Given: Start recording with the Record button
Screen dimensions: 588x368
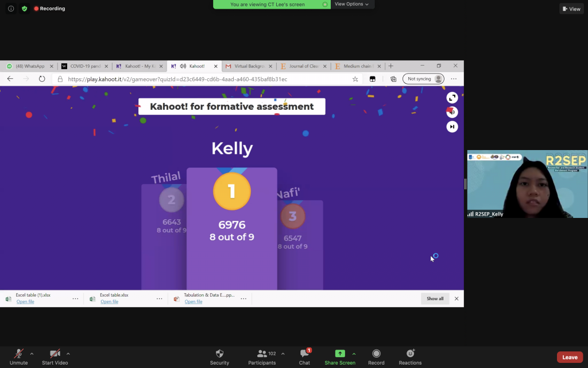Looking at the screenshot, I should pyautogui.click(x=376, y=354).
